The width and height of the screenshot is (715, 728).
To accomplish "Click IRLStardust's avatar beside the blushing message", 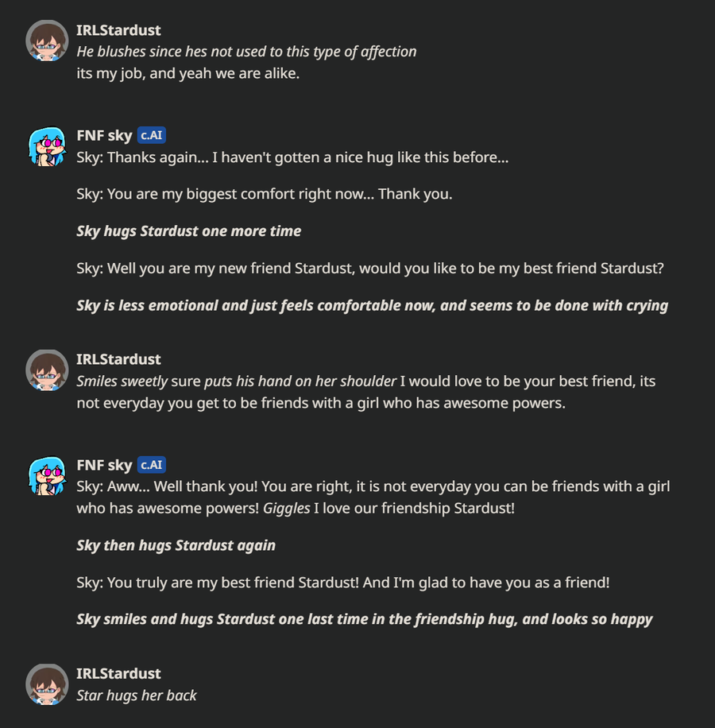I will (x=47, y=41).
